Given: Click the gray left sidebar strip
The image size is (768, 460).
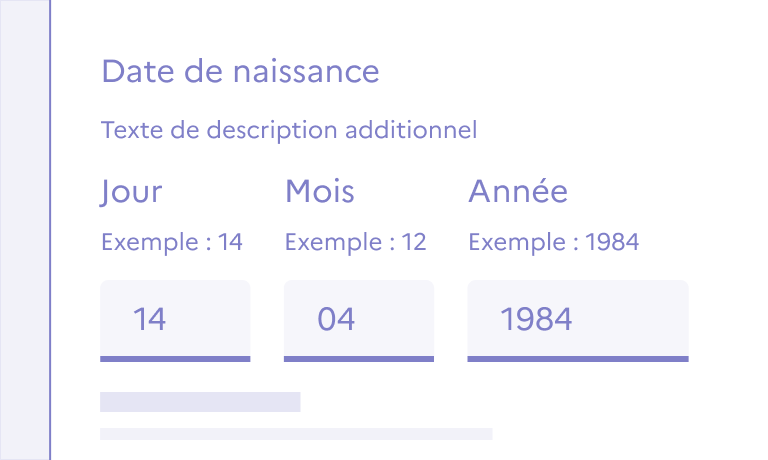Looking at the screenshot, I should click(24, 230).
